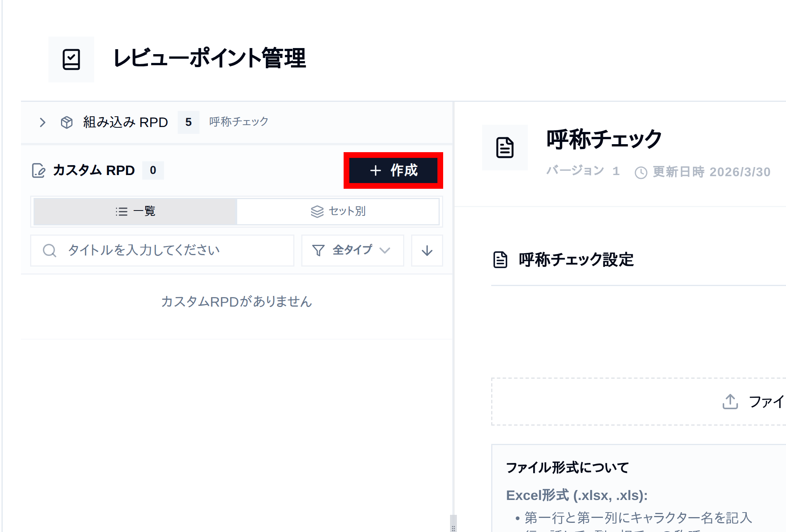786x532 pixels.
Task: Click the file upload drop zone
Action: tap(639, 402)
